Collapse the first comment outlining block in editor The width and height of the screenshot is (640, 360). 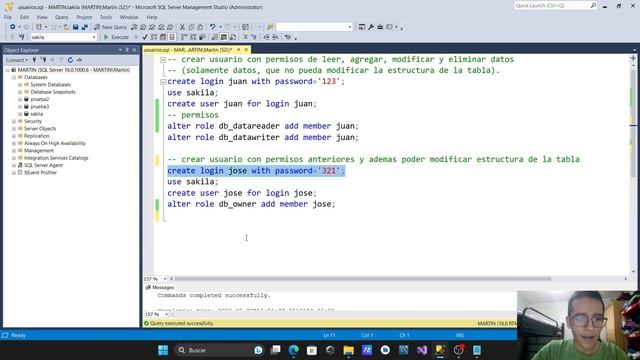(163, 60)
